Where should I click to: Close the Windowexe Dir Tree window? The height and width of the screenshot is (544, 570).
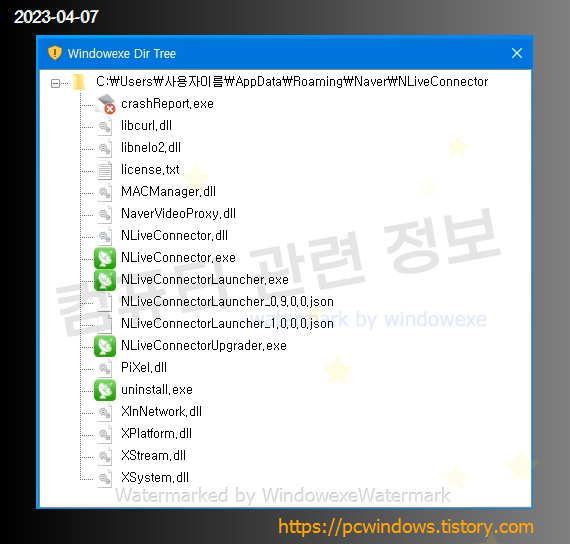click(x=517, y=53)
